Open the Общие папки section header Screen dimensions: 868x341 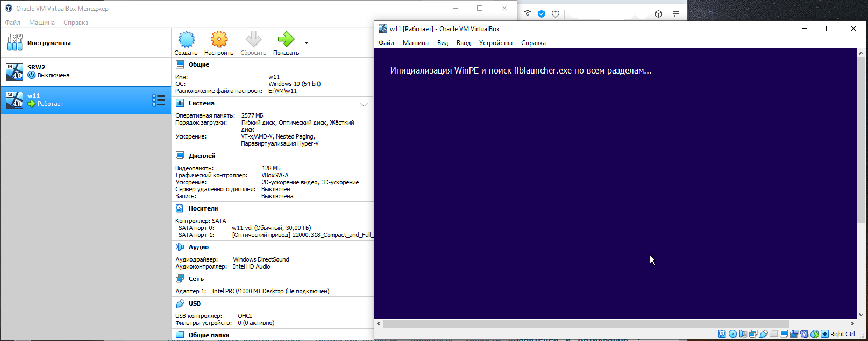pyautogui.click(x=209, y=335)
